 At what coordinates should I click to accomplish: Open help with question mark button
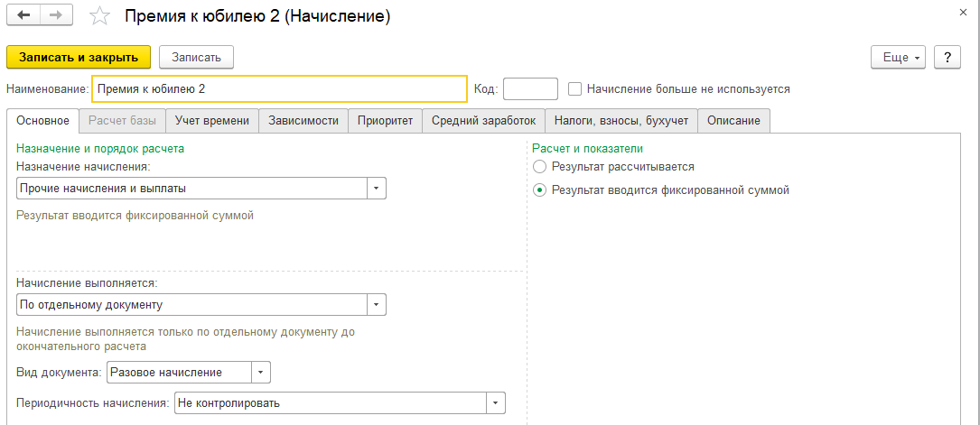tap(947, 57)
